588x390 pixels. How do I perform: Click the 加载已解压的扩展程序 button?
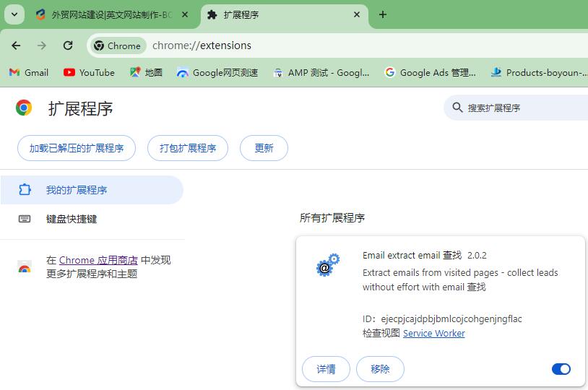click(x=77, y=148)
